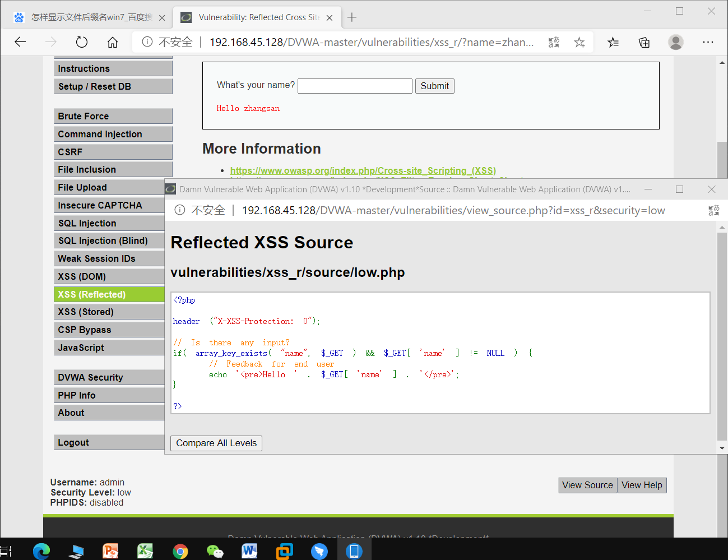Open Excel from the taskbar

[145, 551]
